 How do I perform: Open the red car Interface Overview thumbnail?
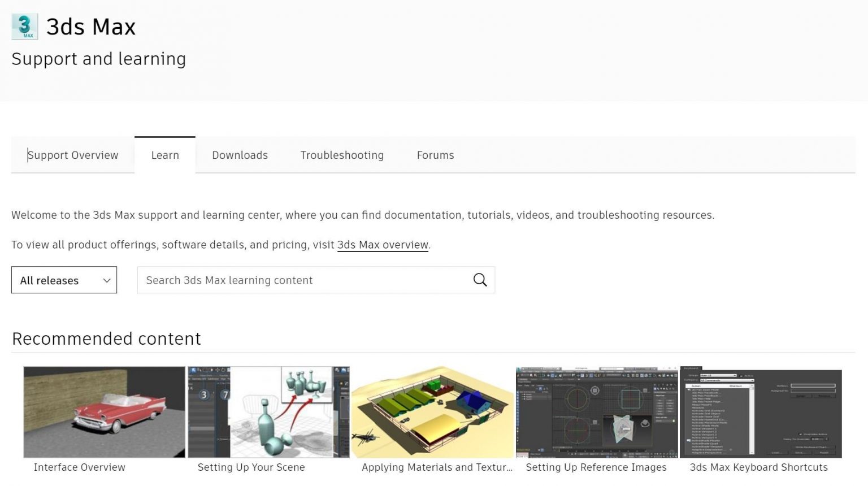click(x=104, y=412)
